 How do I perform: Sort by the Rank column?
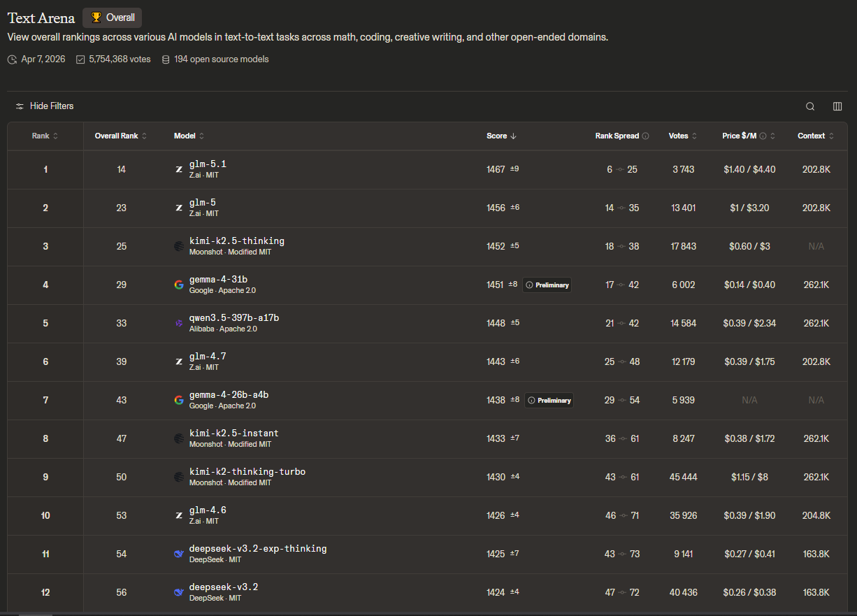45,136
